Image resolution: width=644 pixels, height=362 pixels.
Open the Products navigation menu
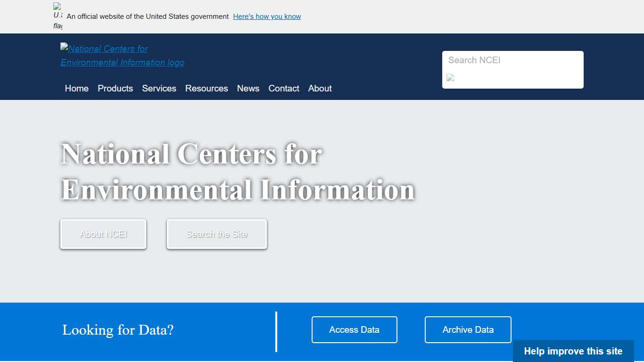point(115,88)
